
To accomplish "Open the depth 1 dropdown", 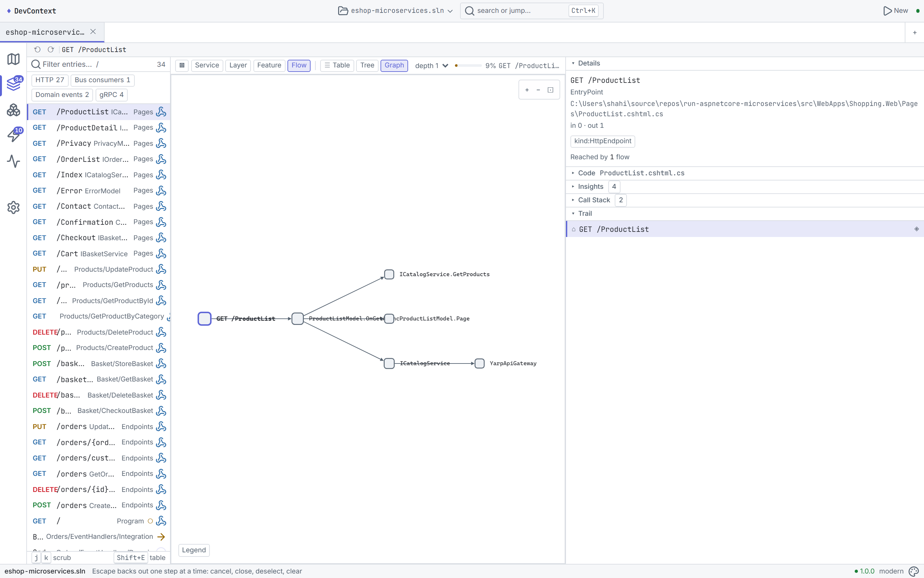I will (432, 66).
